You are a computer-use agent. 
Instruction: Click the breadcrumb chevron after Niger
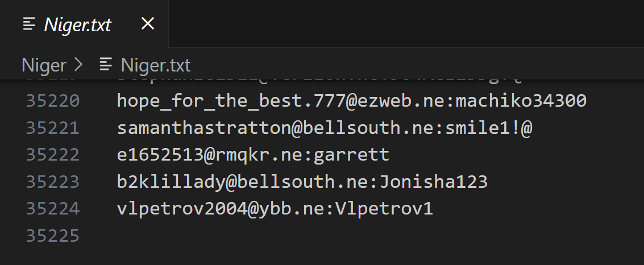(x=78, y=65)
